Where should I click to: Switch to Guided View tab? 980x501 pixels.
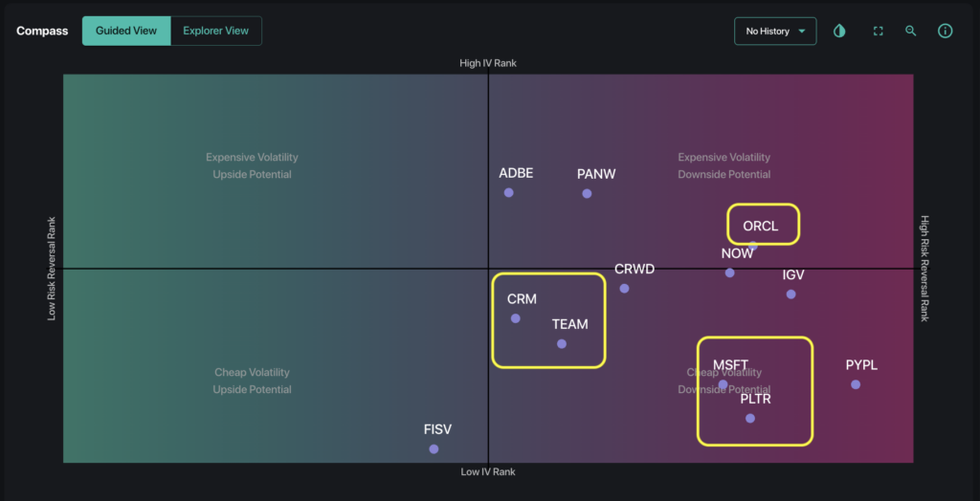[126, 31]
